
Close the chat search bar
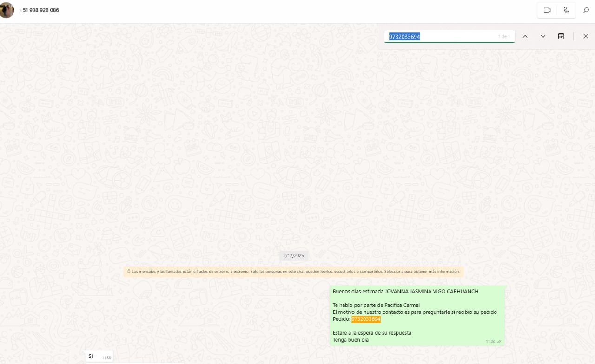coord(586,36)
